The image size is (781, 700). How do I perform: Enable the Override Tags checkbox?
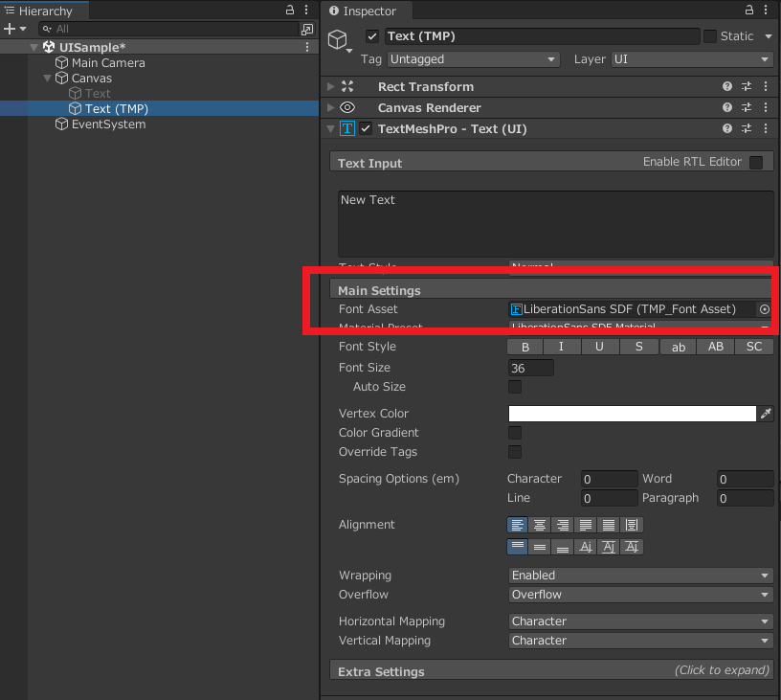515,452
